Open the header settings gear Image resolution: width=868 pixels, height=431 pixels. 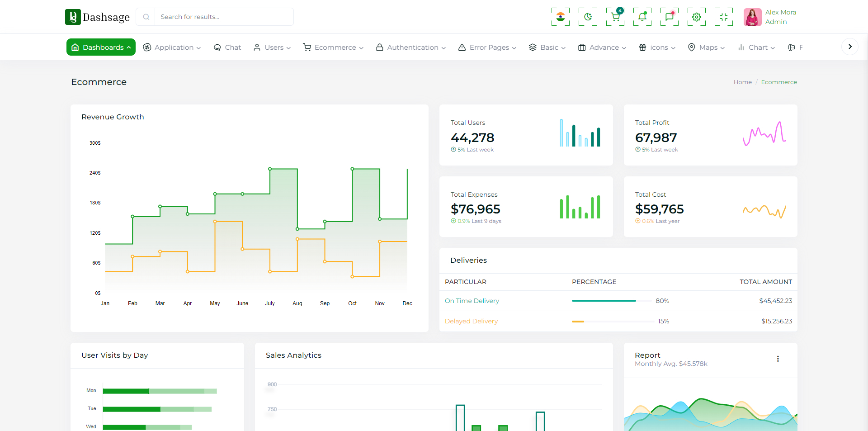click(x=696, y=17)
